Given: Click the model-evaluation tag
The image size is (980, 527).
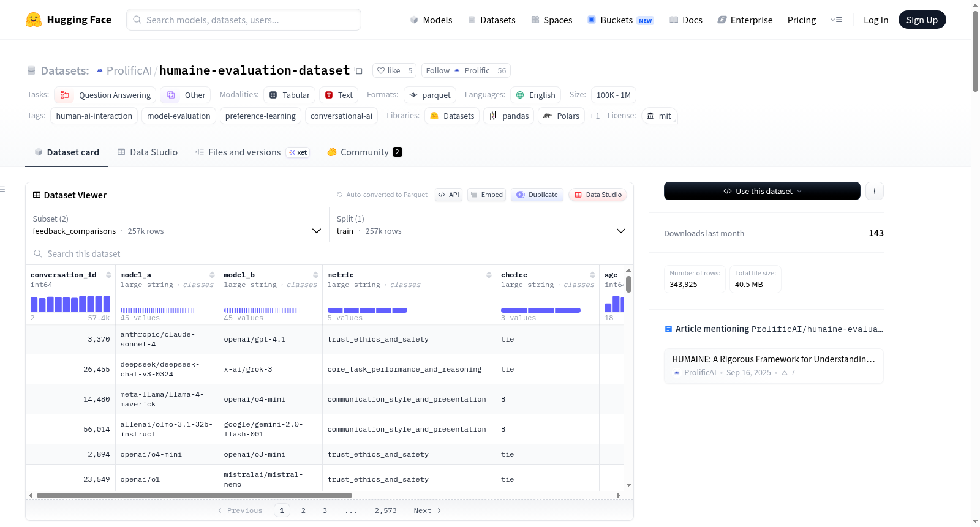Looking at the screenshot, I should [179, 116].
